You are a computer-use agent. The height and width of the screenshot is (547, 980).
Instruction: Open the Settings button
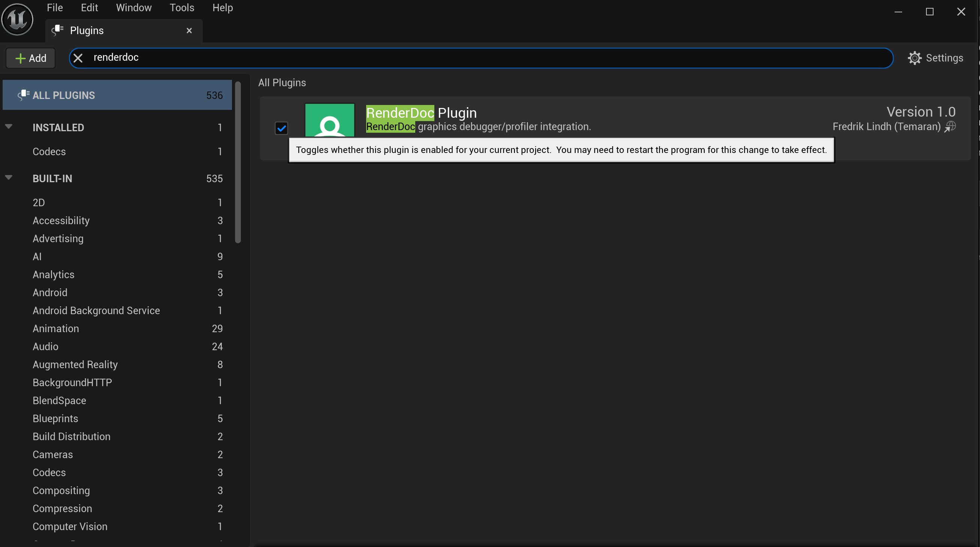tap(935, 58)
